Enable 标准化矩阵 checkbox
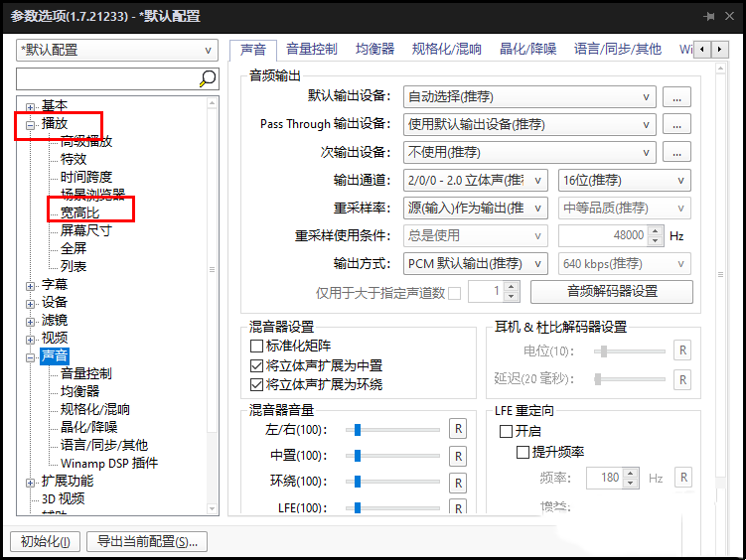 pyautogui.click(x=256, y=346)
